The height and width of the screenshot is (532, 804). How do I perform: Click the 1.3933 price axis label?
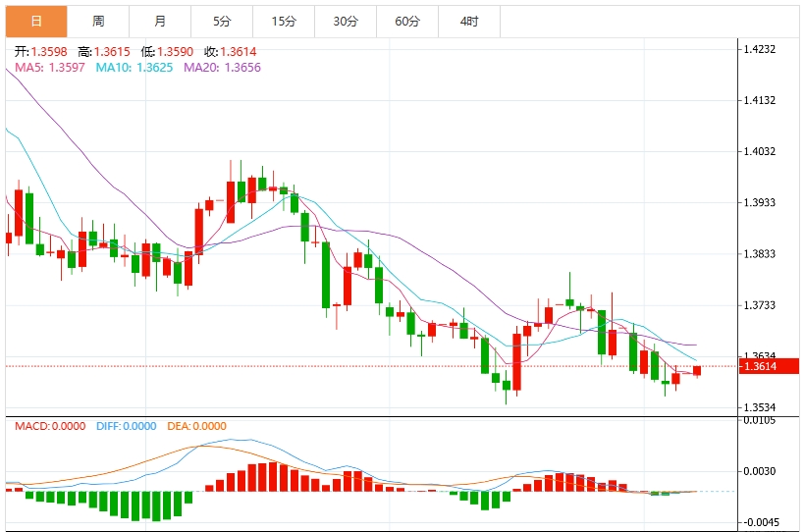(x=760, y=203)
